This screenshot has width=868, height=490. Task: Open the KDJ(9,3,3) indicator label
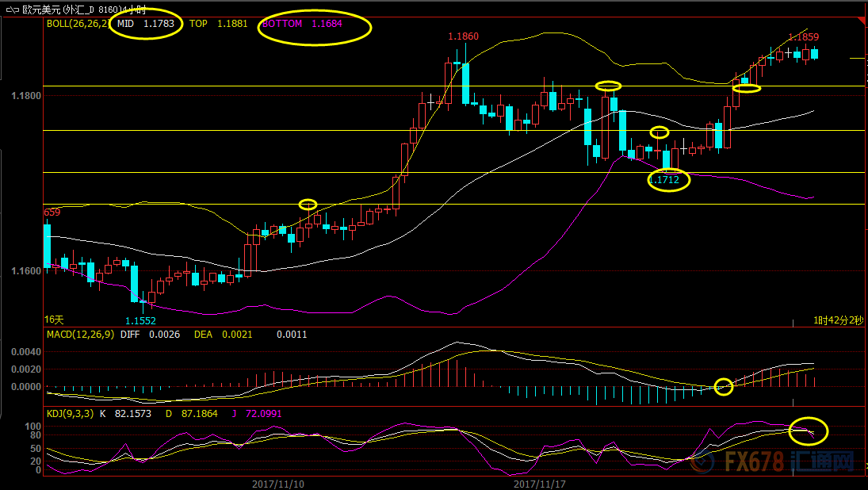[x=71, y=414]
